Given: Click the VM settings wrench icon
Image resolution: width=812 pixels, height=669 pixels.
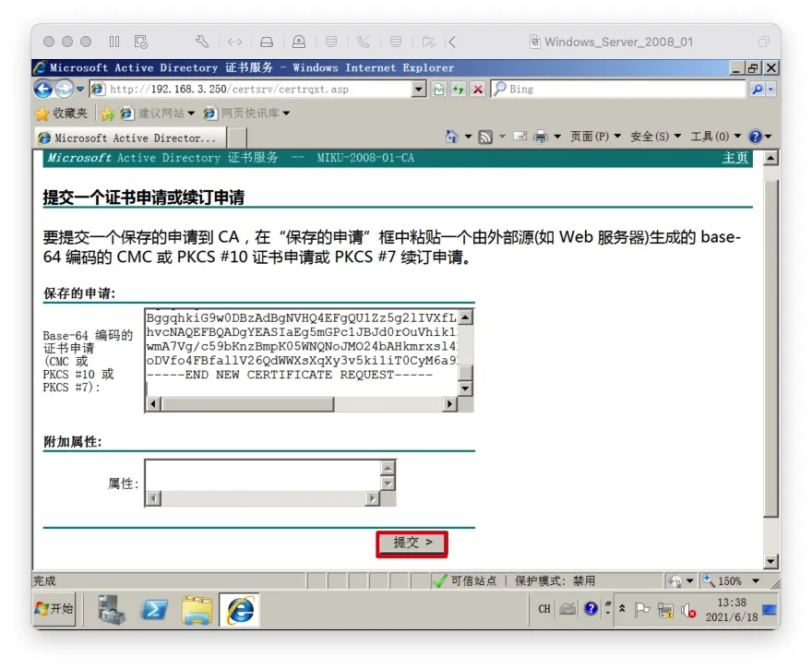Looking at the screenshot, I should point(202,42).
